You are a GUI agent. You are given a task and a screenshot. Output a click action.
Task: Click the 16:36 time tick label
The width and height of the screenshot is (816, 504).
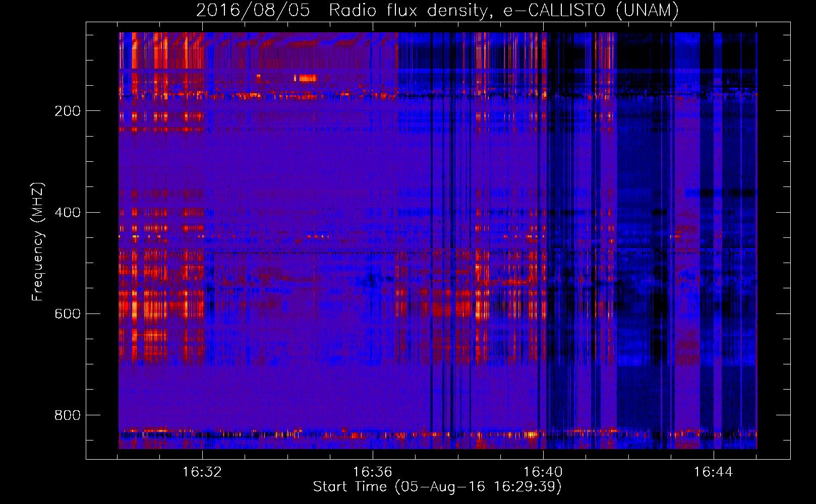pyautogui.click(x=373, y=472)
